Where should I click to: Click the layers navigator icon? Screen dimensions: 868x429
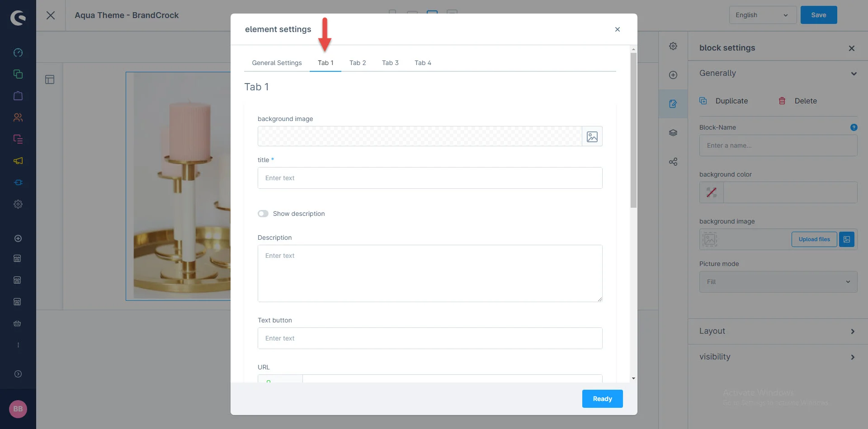point(673,133)
